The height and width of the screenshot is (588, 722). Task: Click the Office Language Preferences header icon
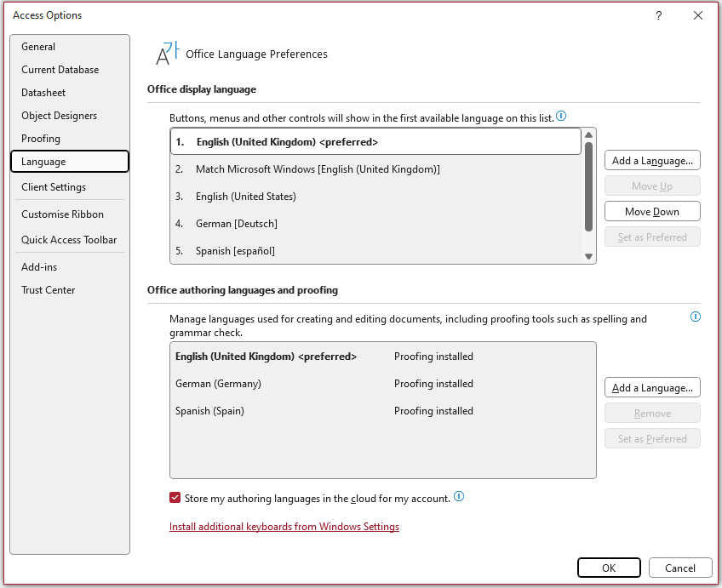167,54
